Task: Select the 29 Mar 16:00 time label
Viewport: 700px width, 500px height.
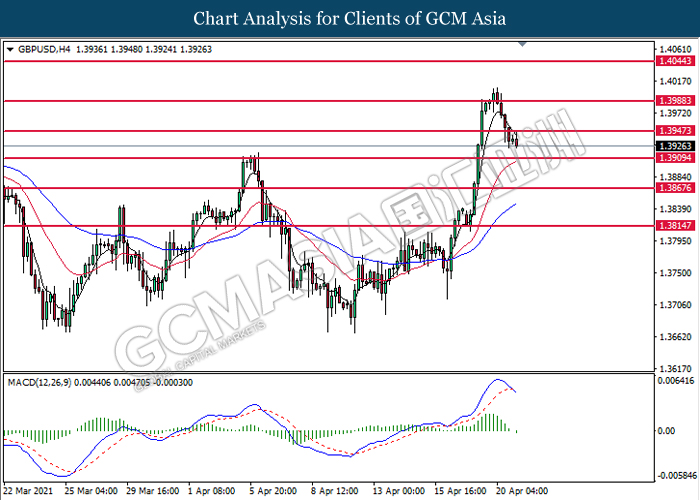Action: pos(153,492)
